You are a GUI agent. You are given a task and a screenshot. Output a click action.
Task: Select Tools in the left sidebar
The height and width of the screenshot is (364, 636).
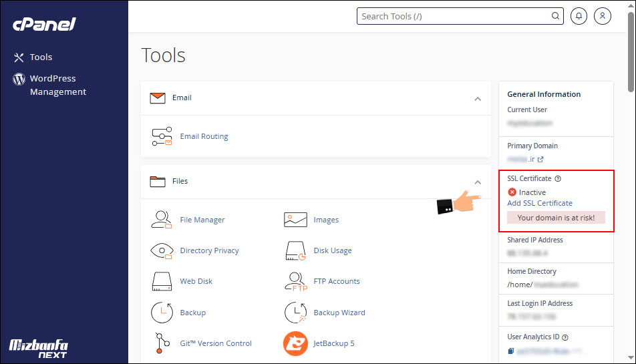[41, 57]
